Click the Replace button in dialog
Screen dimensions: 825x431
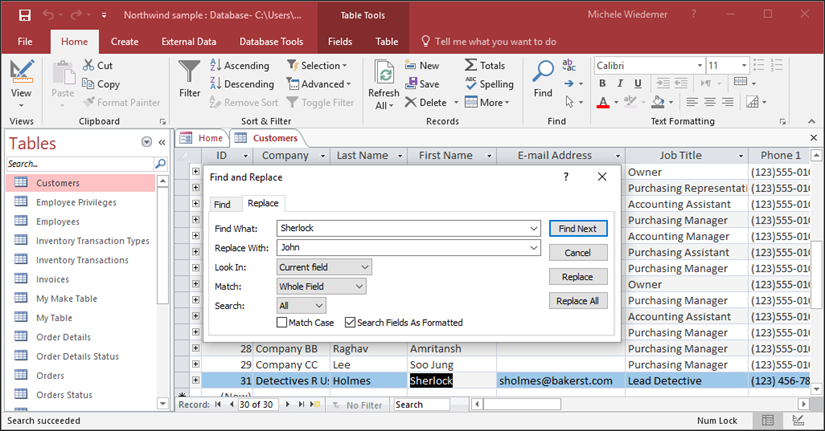pyautogui.click(x=578, y=277)
